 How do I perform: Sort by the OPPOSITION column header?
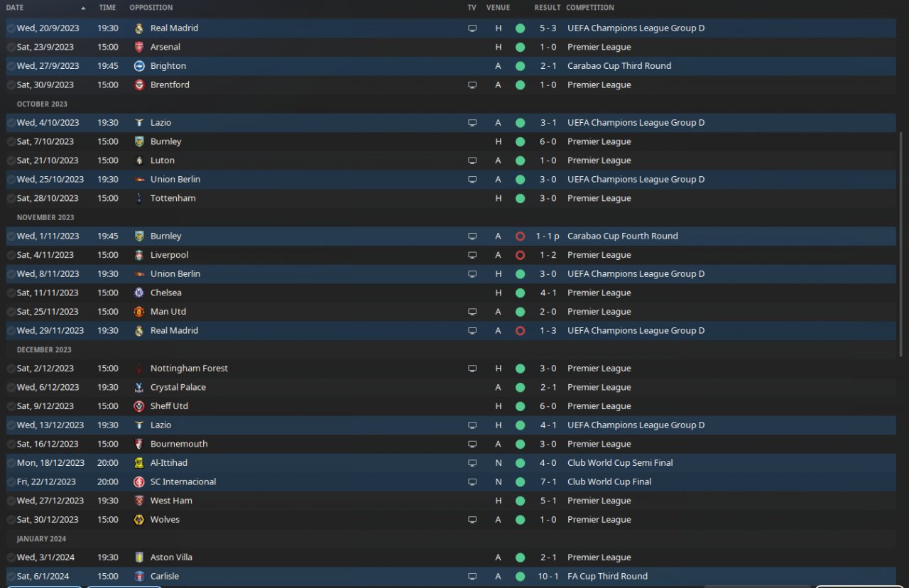[151, 8]
